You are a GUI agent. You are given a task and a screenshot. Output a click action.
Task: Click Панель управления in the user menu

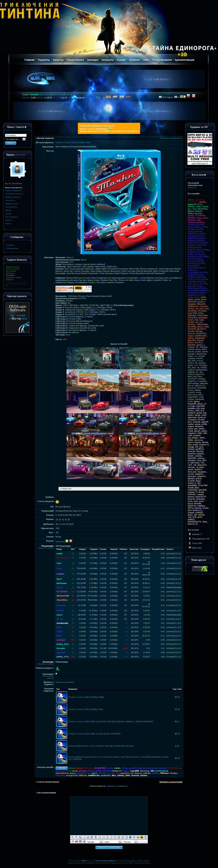click(13, 190)
